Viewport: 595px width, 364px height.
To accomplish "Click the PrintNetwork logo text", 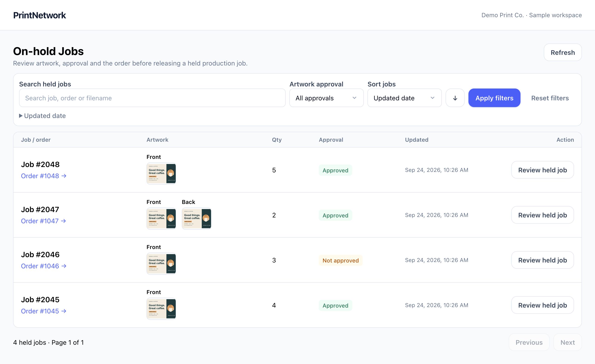I will 39,15.
